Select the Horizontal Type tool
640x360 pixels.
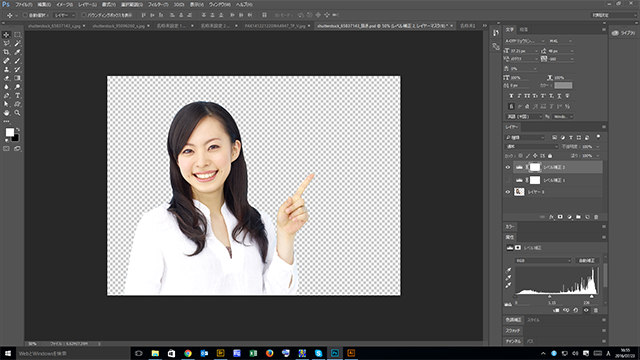point(17,96)
